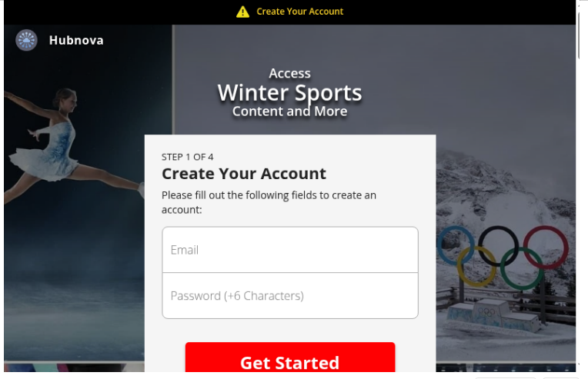Click the Olympic rings in the photo

tap(503, 257)
